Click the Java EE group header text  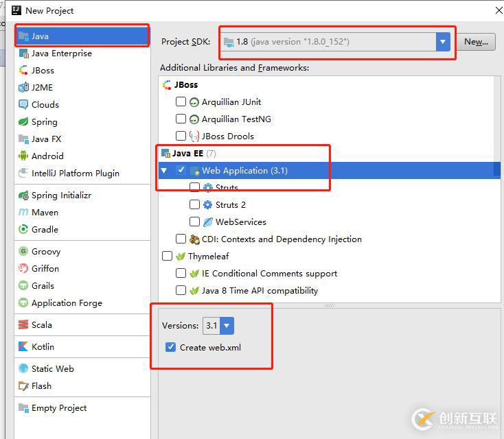pos(187,153)
